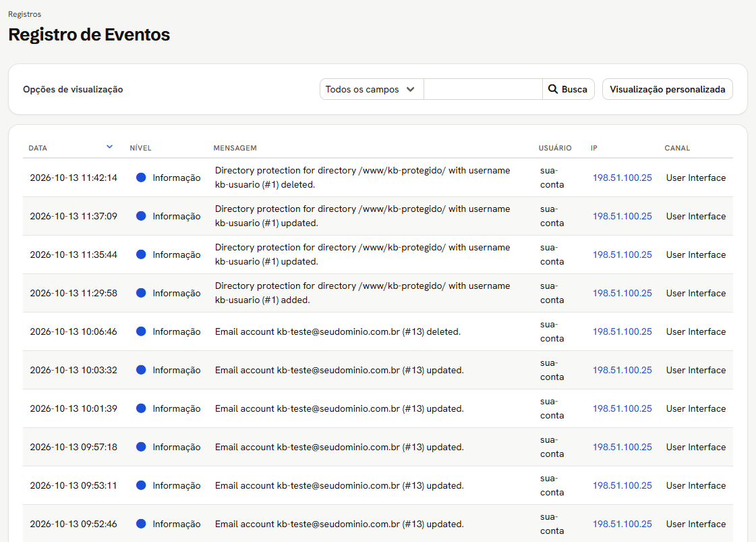Screen dimensions: 756x542
Task: Click updated message in 10:01:39 row
Action: 339,409
